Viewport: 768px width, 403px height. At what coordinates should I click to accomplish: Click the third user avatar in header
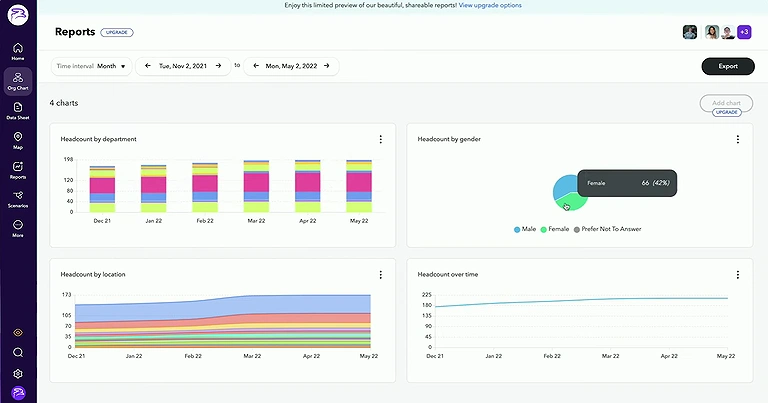(727, 32)
